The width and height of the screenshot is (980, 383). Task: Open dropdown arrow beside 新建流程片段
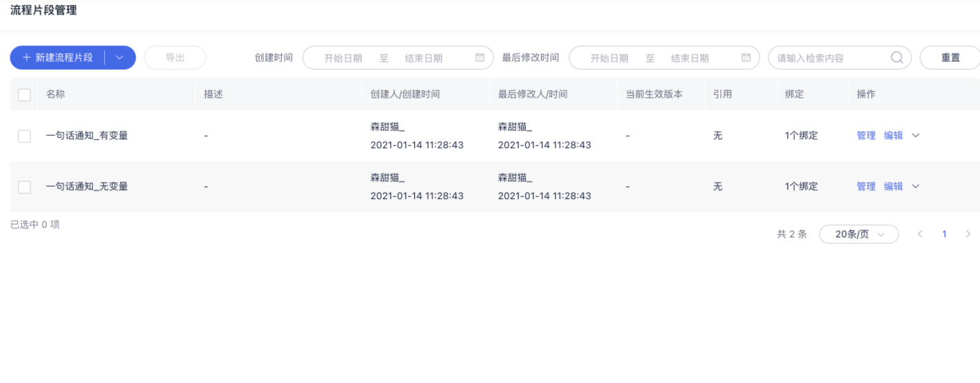coord(120,58)
